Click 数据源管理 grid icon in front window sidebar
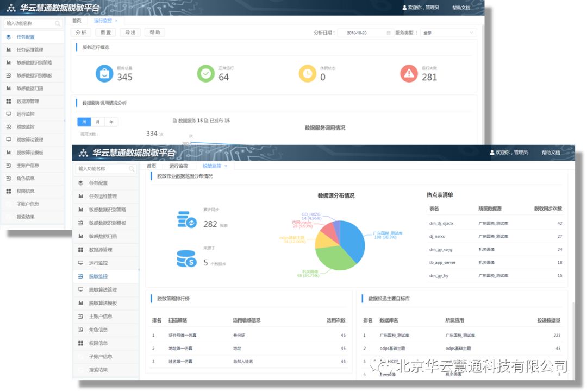The width and height of the screenshot is (587, 392). coord(80,250)
